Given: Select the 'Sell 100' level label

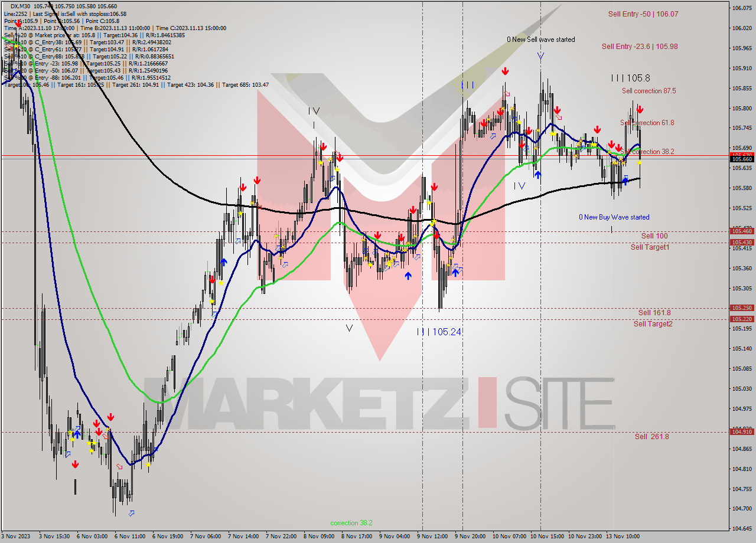Looking at the screenshot, I should click(x=654, y=235).
